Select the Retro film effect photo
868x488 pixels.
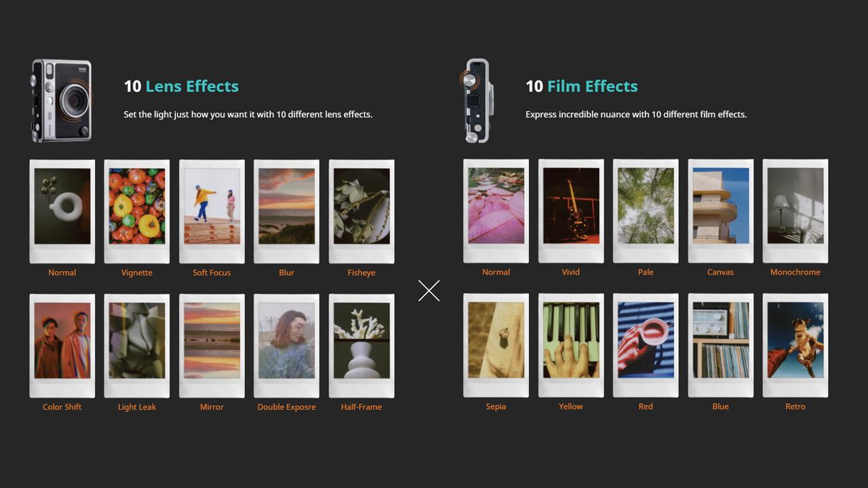coord(795,345)
